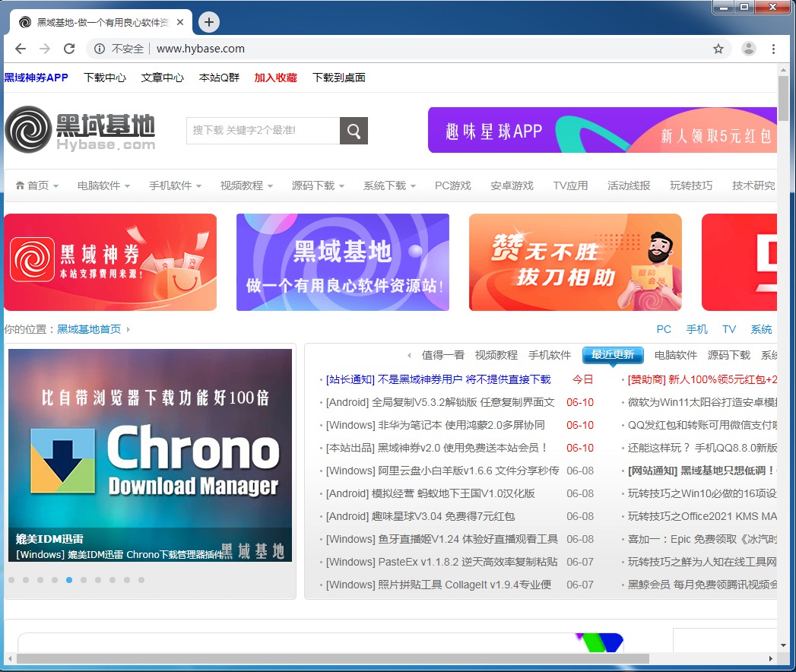This screenshot has height=672, width=796.
Task: Go back to the previous page
Action: pyautogui.click(x=21, y=49)
